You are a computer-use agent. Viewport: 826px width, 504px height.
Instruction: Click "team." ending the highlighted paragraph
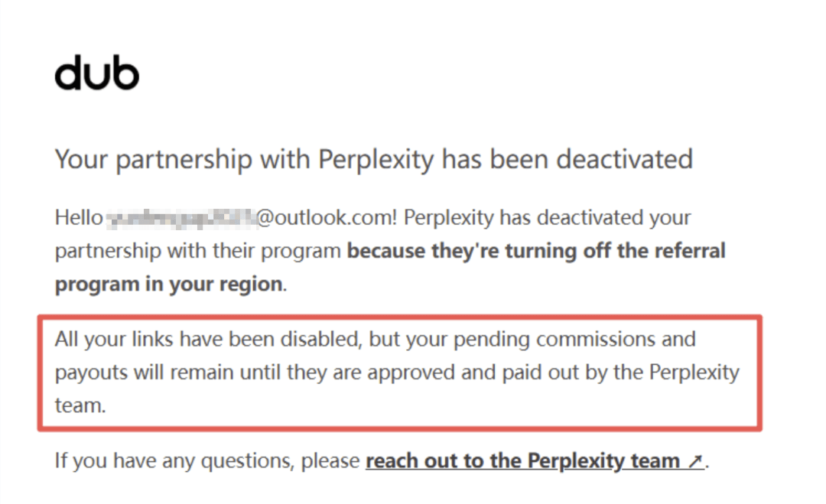click(x=80, y=405)
